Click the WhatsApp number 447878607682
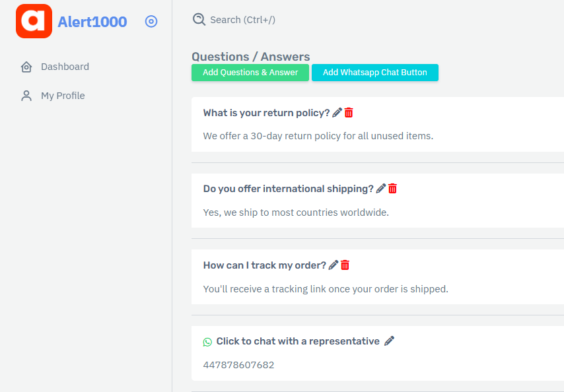 (238, 365)
